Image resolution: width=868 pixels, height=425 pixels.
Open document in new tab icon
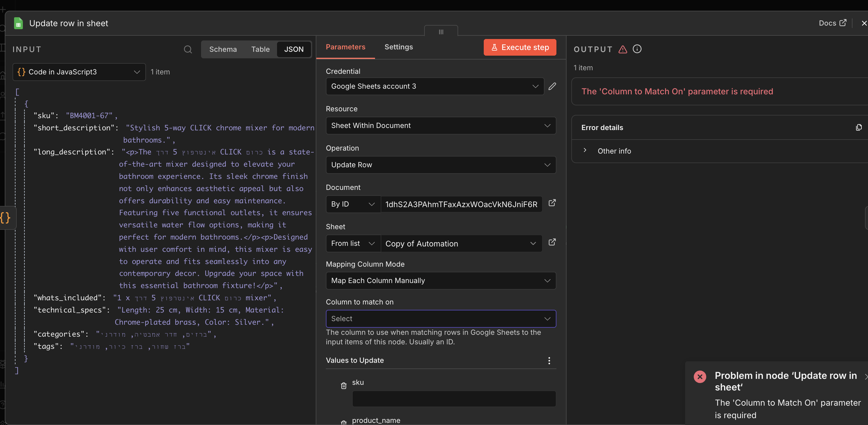point(552,203)
